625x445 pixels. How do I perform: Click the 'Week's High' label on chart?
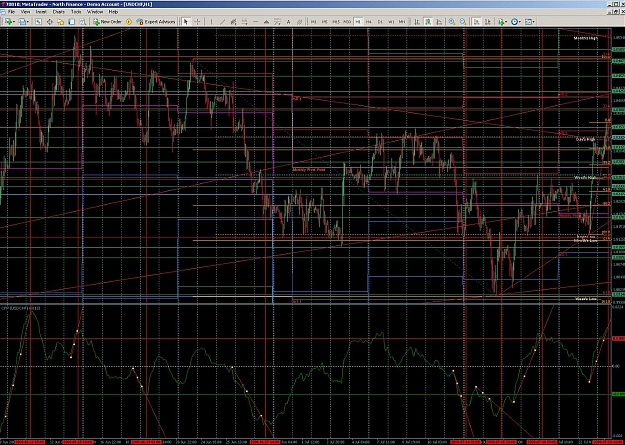[585, 177]
